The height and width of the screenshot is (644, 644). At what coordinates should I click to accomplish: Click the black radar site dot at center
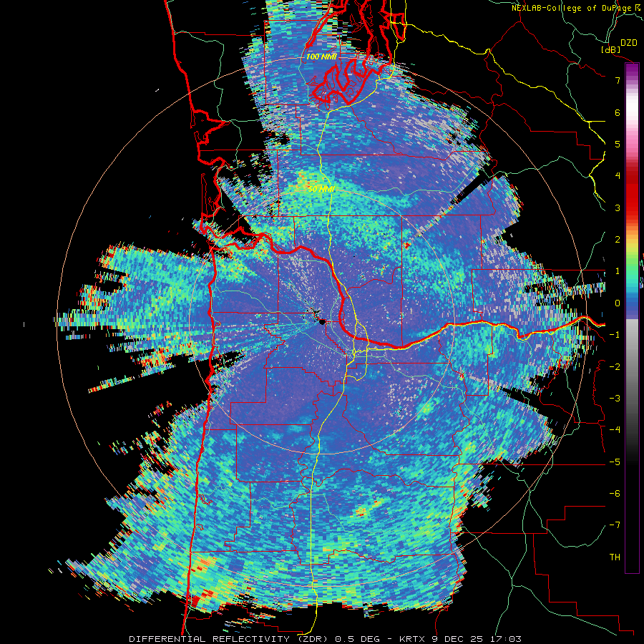coord(323,322)
